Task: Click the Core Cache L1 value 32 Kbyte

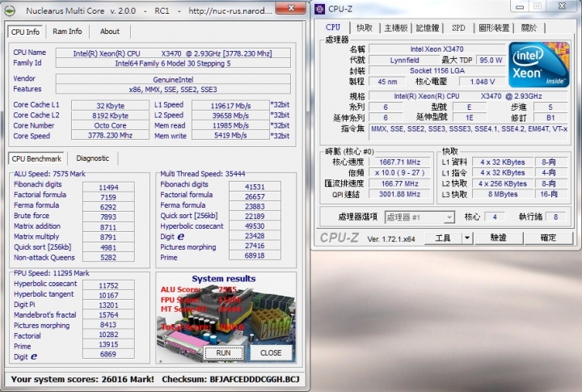Action: [x=110, y=106]
